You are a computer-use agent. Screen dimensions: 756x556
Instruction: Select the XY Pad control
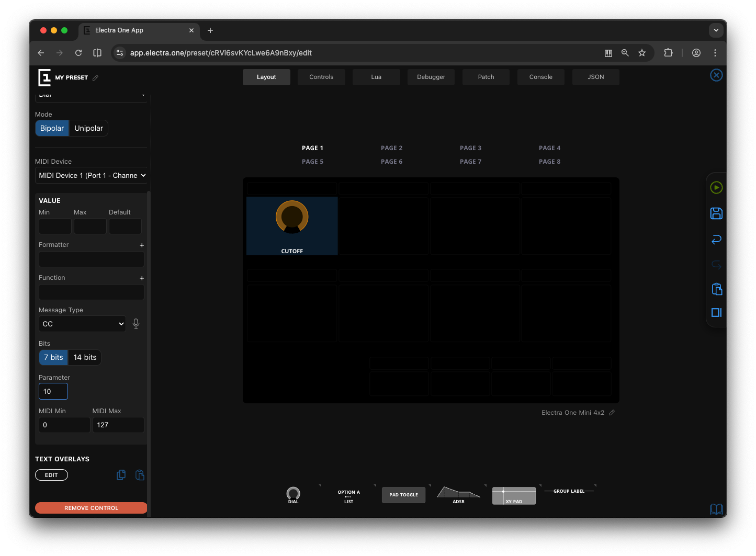pos(514,495)
